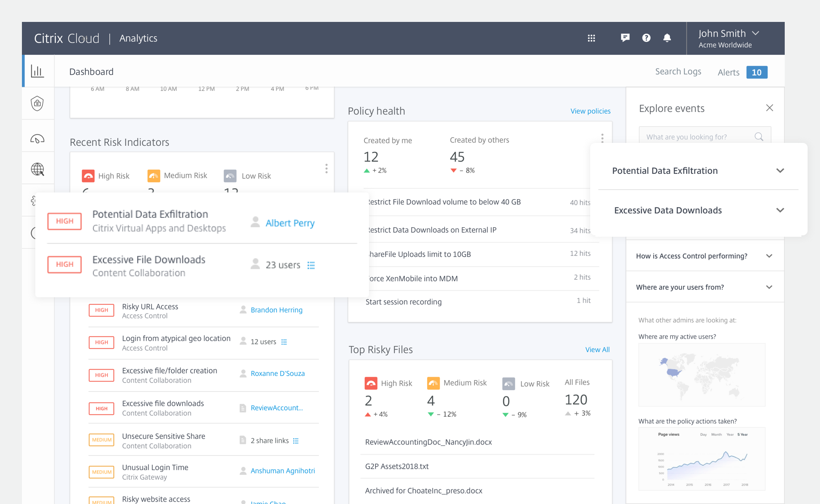820x504 pixels.
Task: Open policy actions taken chart thumbnail
Action: point(702,459)
